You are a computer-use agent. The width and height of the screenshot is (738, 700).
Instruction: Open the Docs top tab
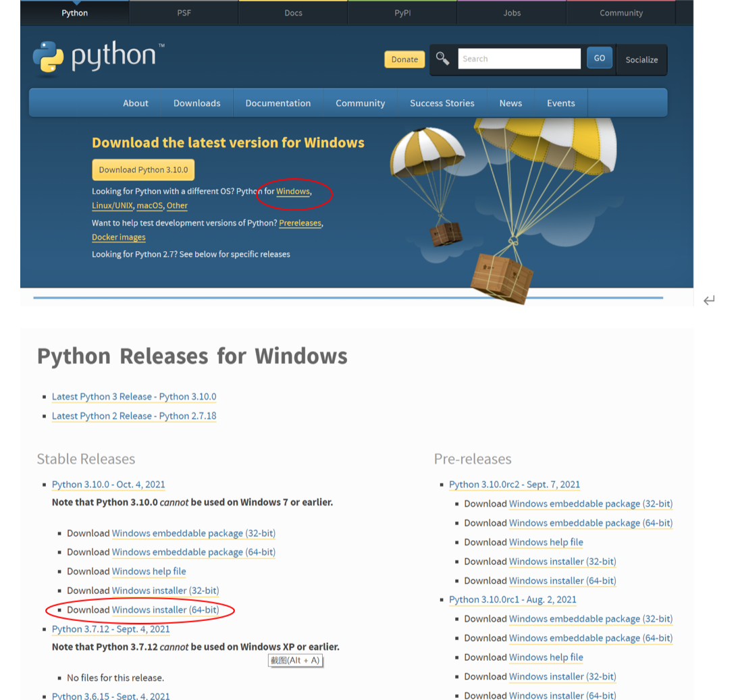click(x=293, y=13)
